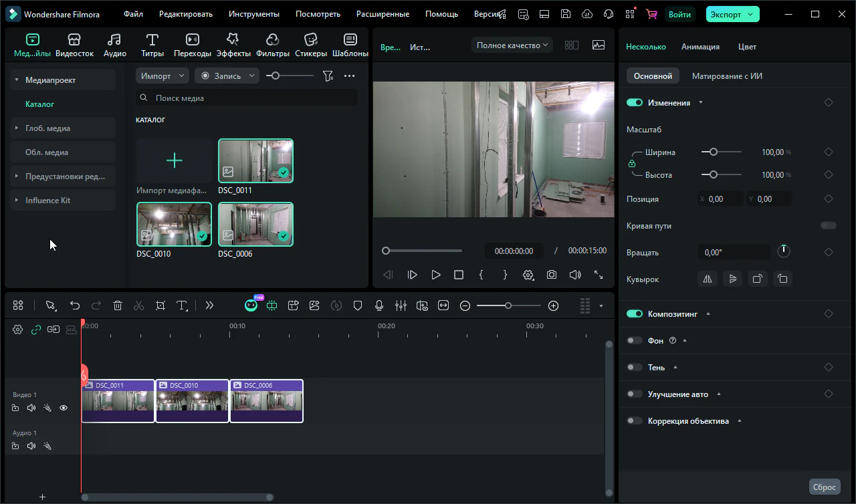Click the Сброс button
Viewport: 856px width, 504px height.
[x=824, y=487]
